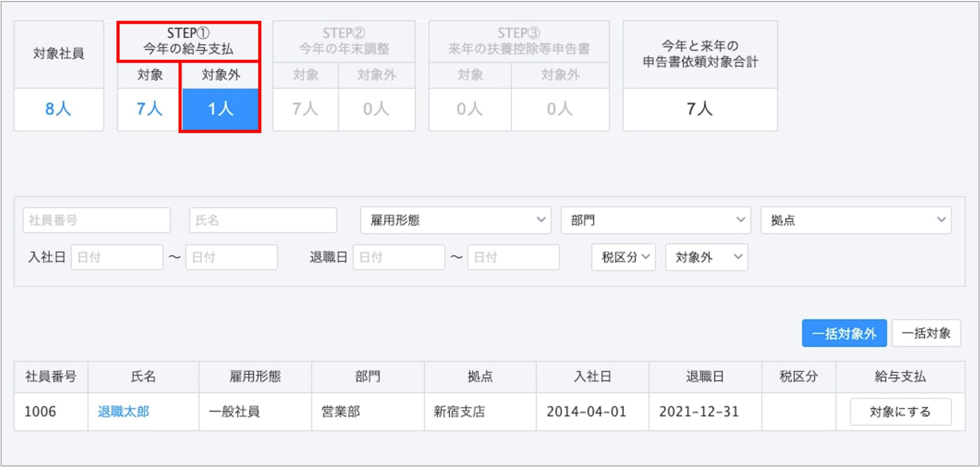Open the 拠点 dropdown
980x467 pixels.
[856, 220]
